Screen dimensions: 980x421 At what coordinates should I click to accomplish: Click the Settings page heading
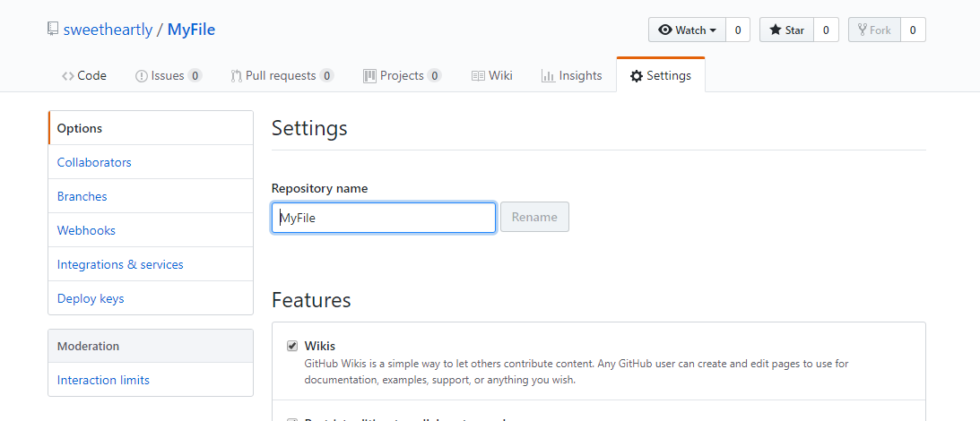[x=309, y=128]
